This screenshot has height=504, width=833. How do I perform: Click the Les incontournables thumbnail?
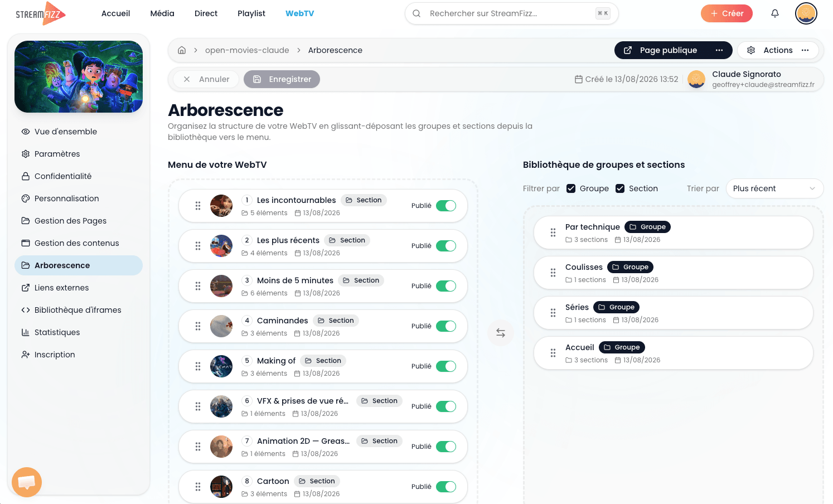221,206
